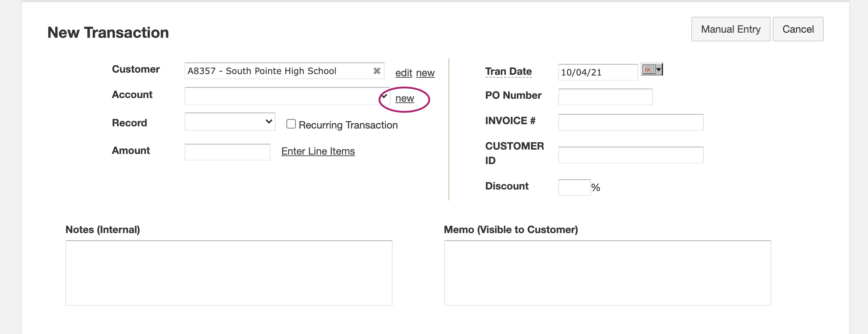This screenshot has height=334, width=868.
Task: Click the Manual Entry button
Action: click(x=731, y=29)
